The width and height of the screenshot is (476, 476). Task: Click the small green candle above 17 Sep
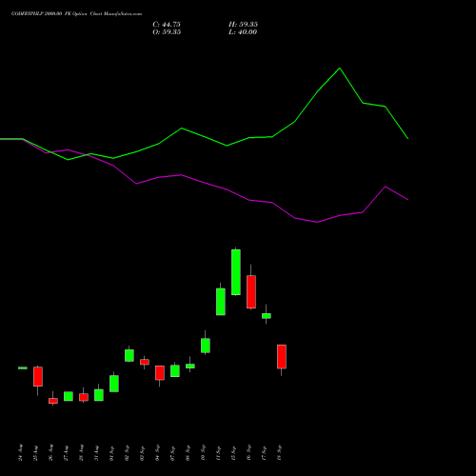(267, 316)
